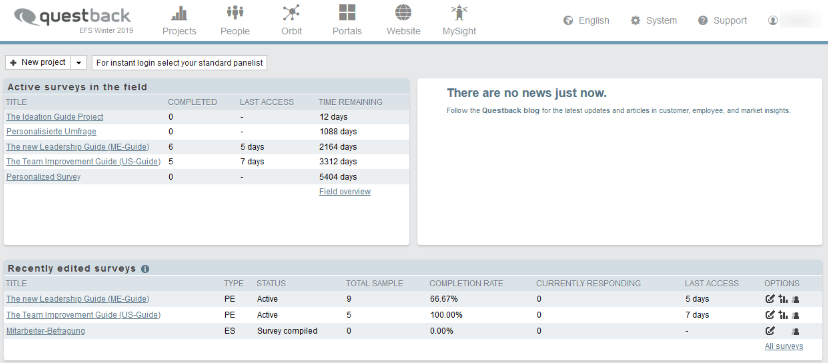The width and height of the screenshot is (828, 363).
Task: Click the COMPLETION RATE column header
Action: [x=466, y=283]
